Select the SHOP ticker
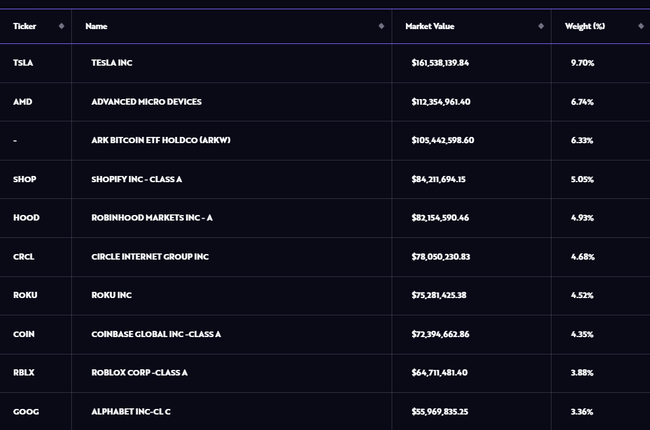Image resolution: width=650 pixels, height=430 pixels. click(x=25, y=179)
